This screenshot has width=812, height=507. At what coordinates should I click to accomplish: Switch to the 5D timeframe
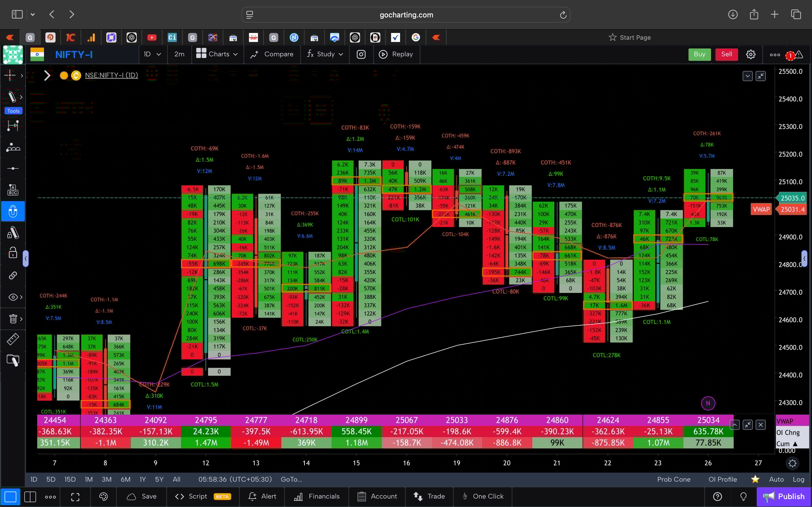click(x=51, y=479)
